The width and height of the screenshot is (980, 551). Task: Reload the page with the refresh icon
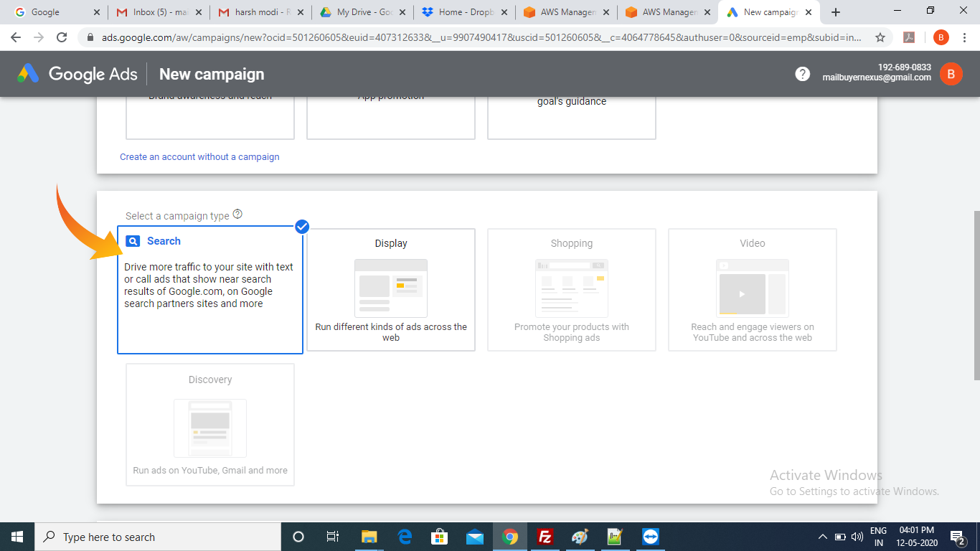[62, 37]
